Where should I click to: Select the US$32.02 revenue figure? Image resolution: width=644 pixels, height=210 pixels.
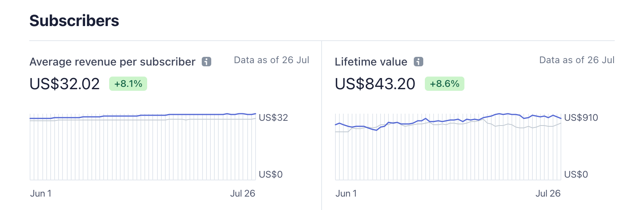[x=64, y=84]
